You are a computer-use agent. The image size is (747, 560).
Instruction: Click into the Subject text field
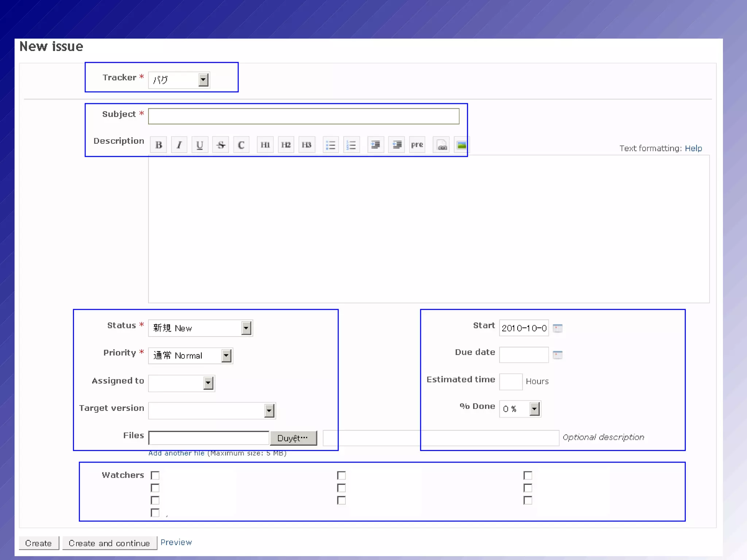(303, 116)
